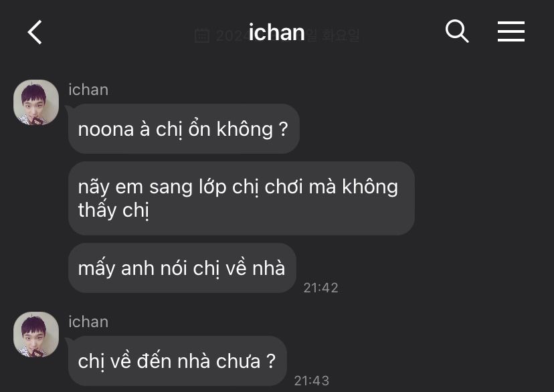554x392 pixels.
Task: Open ichan's avatar beside the 21:43 message
Action: (36, 334)
